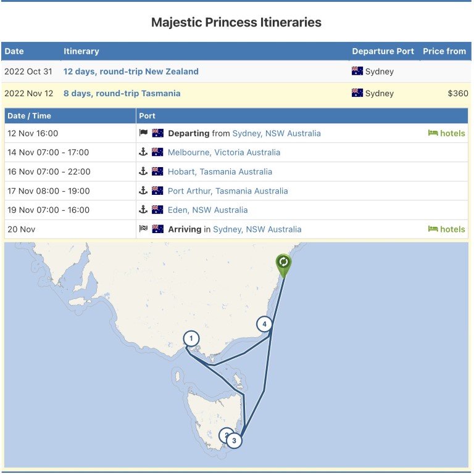Click the green Sydney round-trip map pin

click(x=283, y=263)
